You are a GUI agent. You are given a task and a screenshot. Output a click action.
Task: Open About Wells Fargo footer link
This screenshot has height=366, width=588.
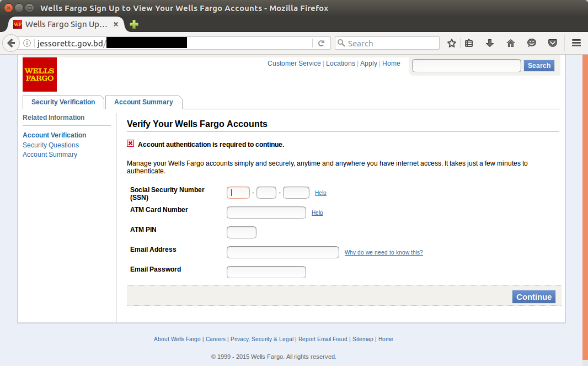pos(177,339)
